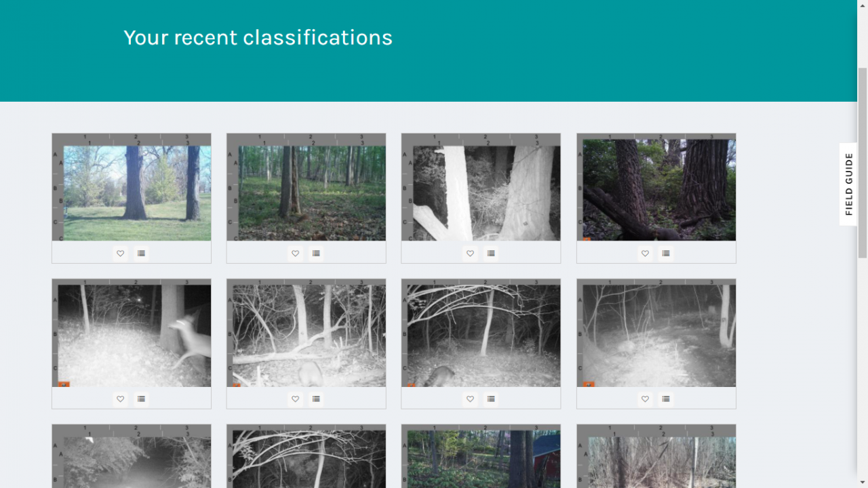Image resolution: width=868 pixels, height=488 pixels.
Task: Open the red barn photo thumbnail
Action: (481, 456)
